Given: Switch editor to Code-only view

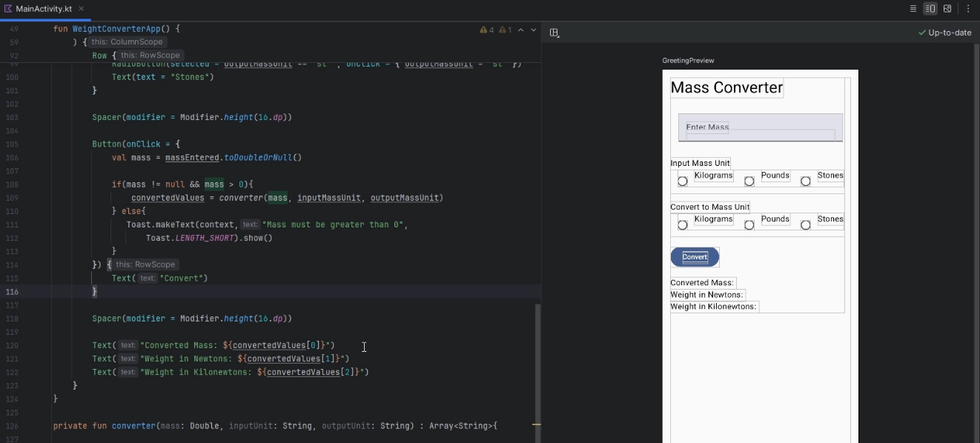Looking at the screenshot, I should coord(913,9).
